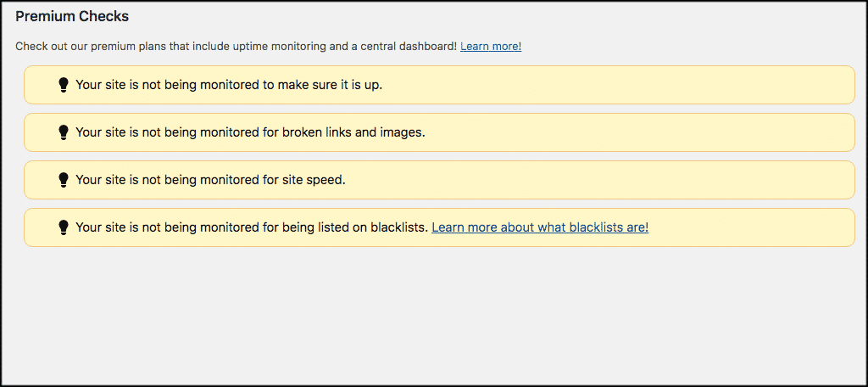Image resolution: width=868 pixels, height=387 pixels.
Task: Select the broken links and images notice text
Action: point(250,132)
